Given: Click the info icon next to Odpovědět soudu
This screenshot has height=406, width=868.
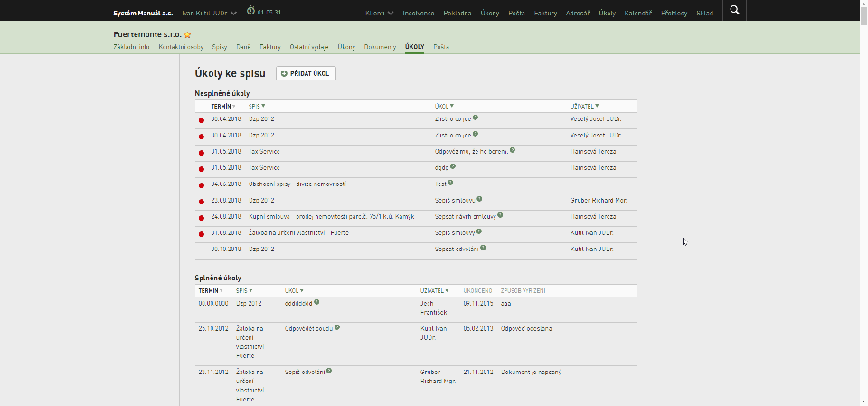Looking at the screenshot, I should pyautogui.click(x=336, y=327).
